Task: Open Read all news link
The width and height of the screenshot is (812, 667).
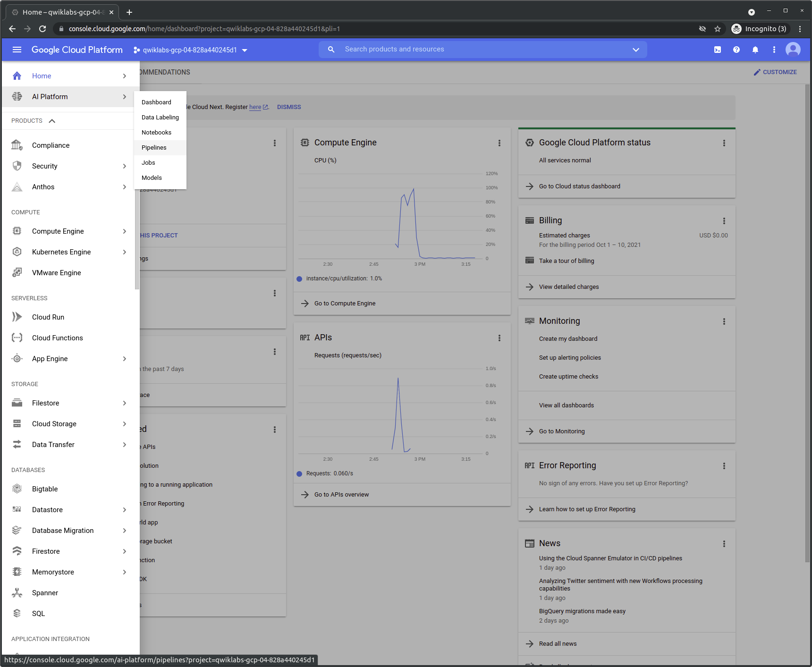Action: point(558,643)
